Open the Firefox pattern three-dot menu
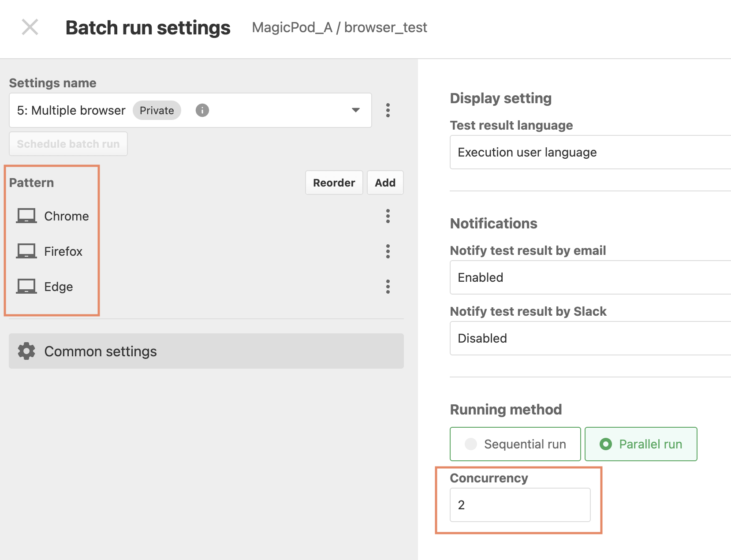The width and height of the screenshot is (731, 560). click(388, 251)
